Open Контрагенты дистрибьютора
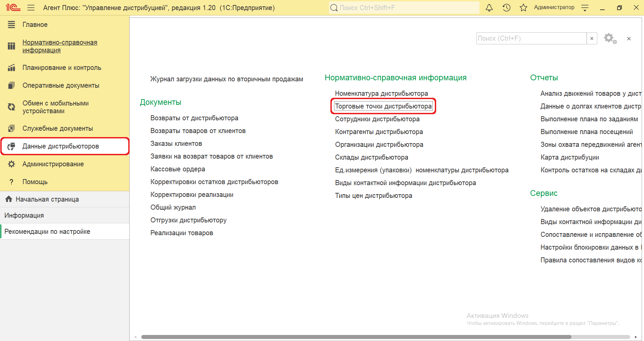Image resolution: width=644 pixels, height=341 pixels. [x=379, y=132]
